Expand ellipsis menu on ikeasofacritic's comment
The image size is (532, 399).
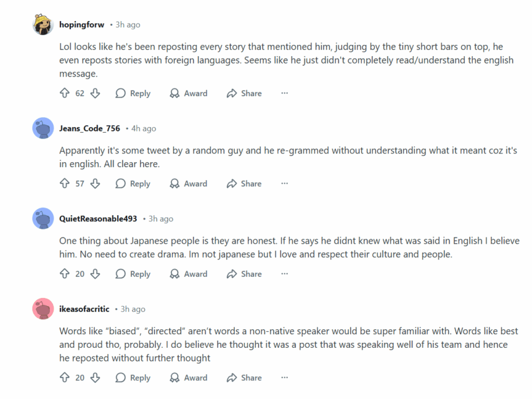click(285, 378)
